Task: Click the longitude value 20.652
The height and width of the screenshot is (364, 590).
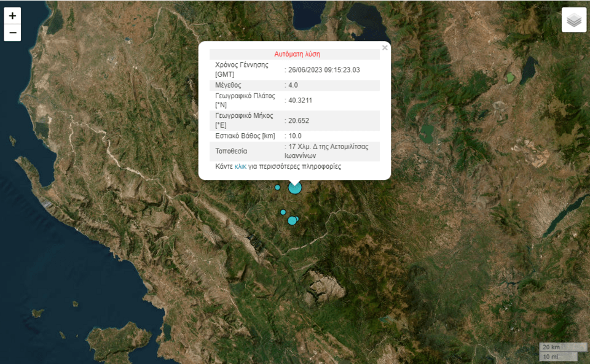Action: click(299, 120)
